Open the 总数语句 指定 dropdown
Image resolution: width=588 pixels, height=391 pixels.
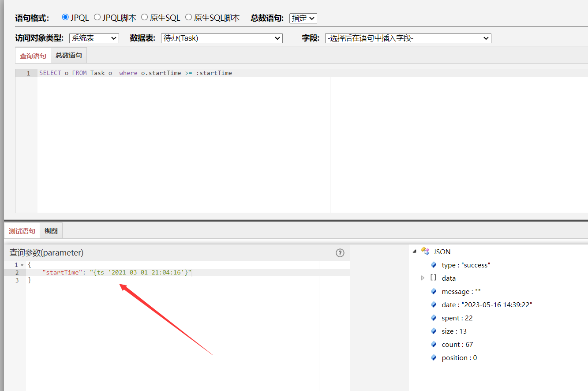[x=303, y=18]
